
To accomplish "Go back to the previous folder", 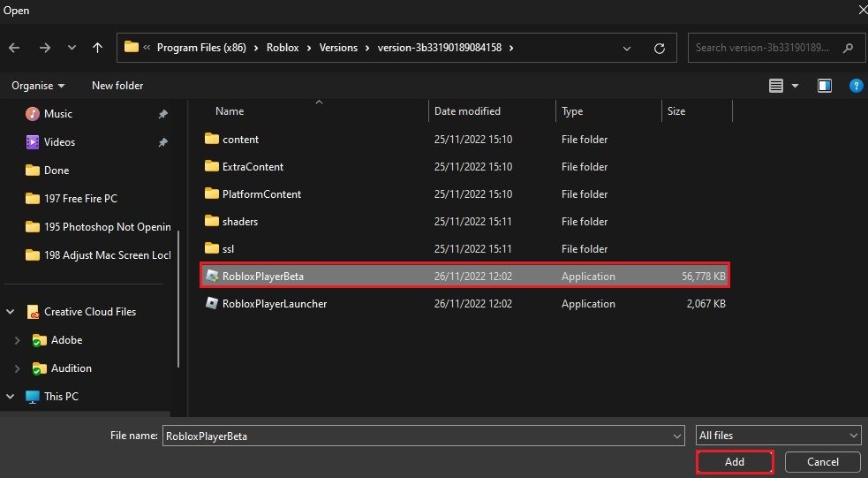I will pos(14,49).
